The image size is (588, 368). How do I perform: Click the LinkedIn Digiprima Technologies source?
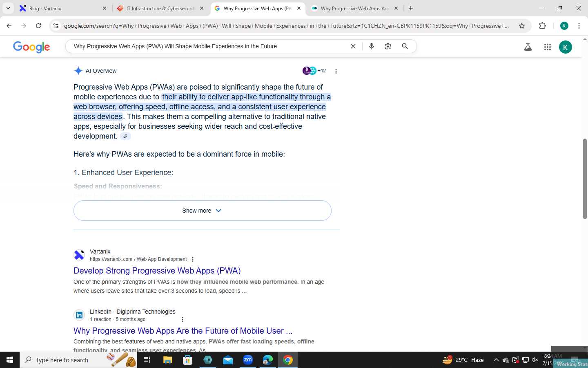[133, 312]
